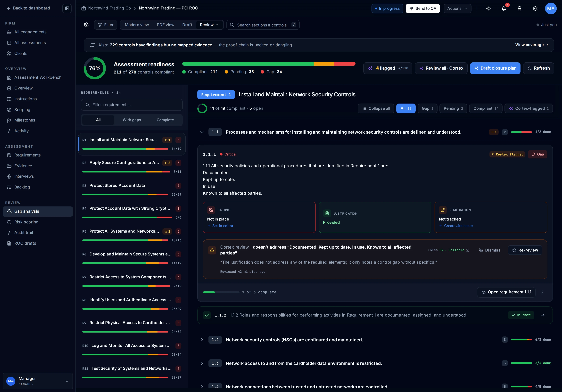562x392 pixels.
Task: Filter controls by All 19
Action: [x=406, y=108]
